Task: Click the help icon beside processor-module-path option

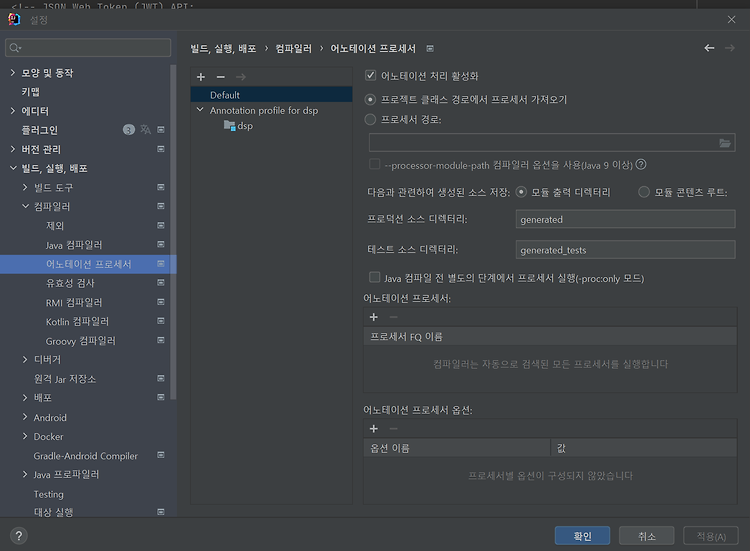Action: click(641, 165)
